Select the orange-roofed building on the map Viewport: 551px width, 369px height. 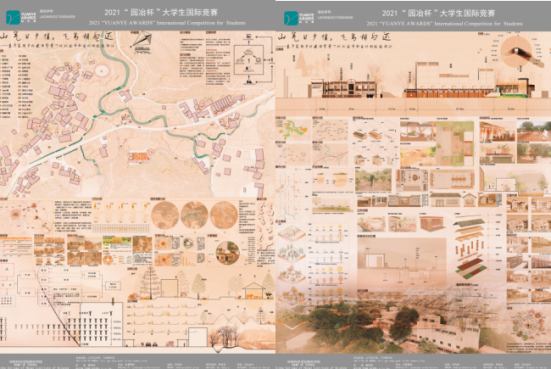[x=138, y=157]
